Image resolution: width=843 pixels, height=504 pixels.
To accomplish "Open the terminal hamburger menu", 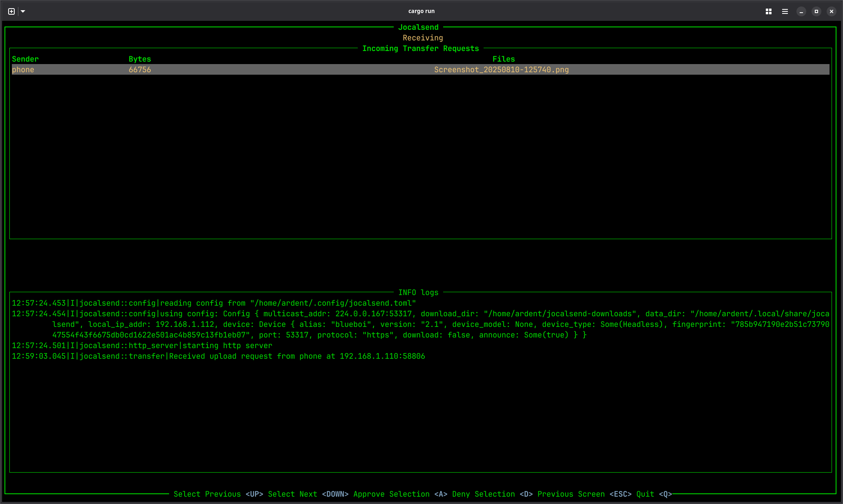I will pyautogui.click(x=785, y=11).
